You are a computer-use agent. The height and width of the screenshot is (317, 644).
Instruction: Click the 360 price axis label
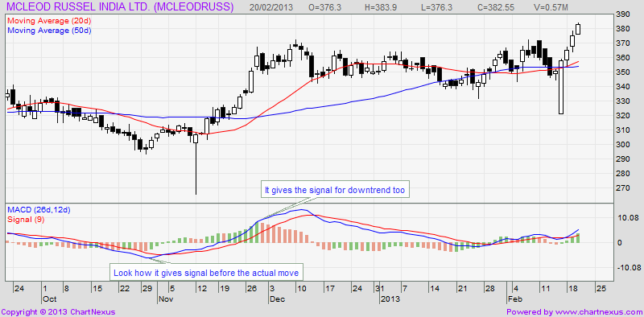coord(623,58)
